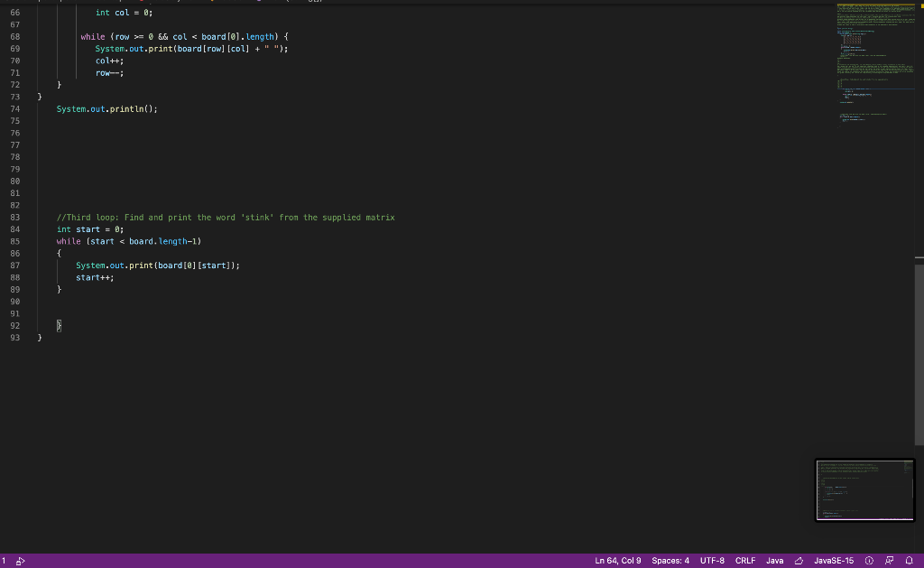Image resolution: width=924 pixels, height=568 pixels.
Task: Click the 'row--;' statement
Action: point(109,73)
